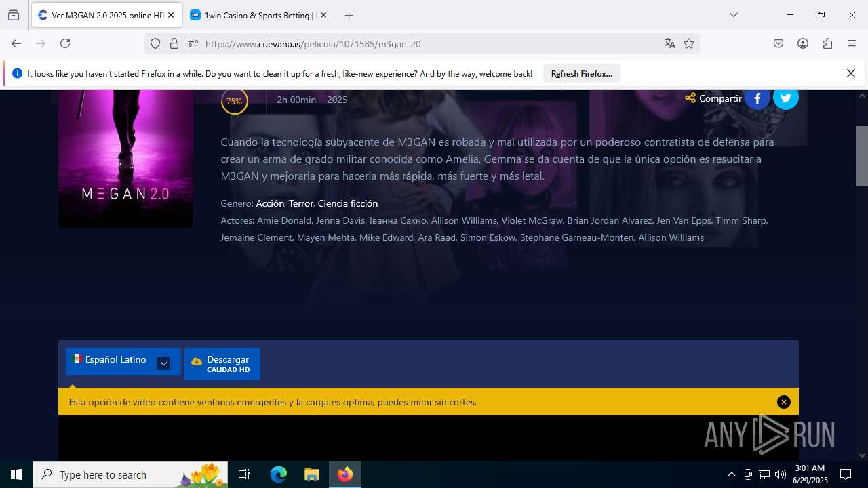This screenshot has width=868, height=488.
Task: Switch to M3GAN 2.0 tab
Action: tap(106, 15)
